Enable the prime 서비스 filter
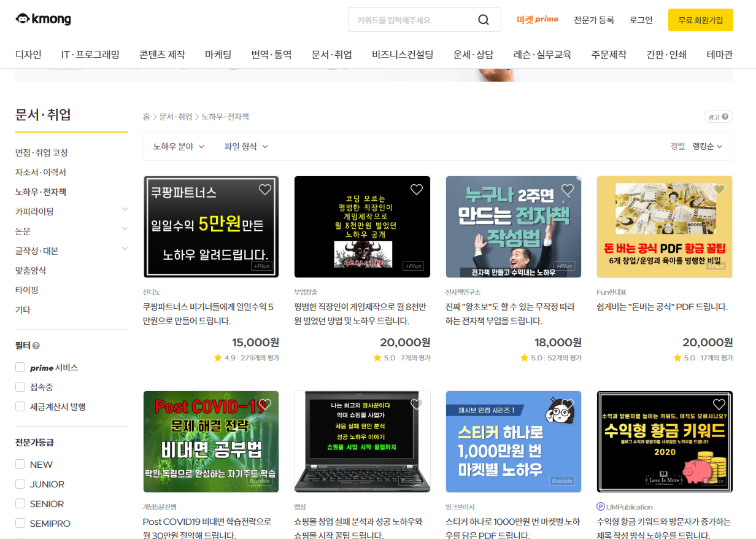This screenshot has height=539, width=756. click(20, 367)
